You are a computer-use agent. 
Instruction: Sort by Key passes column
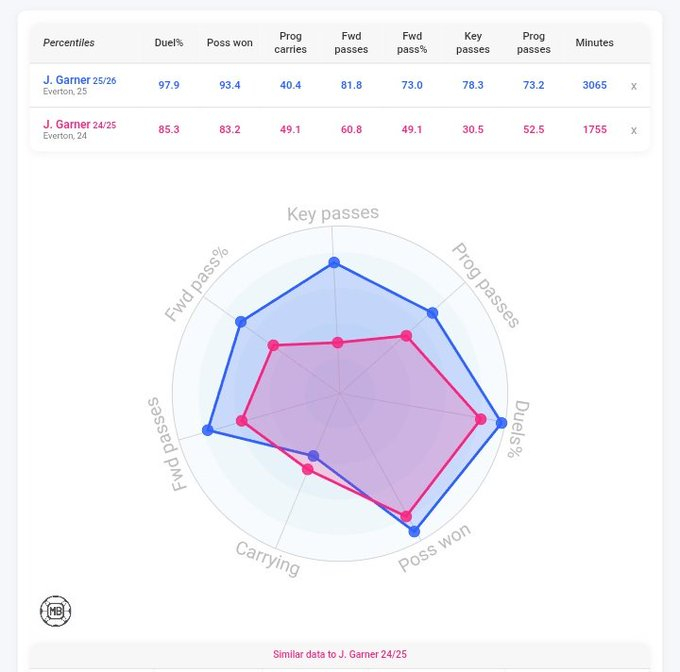coord(473,43)
